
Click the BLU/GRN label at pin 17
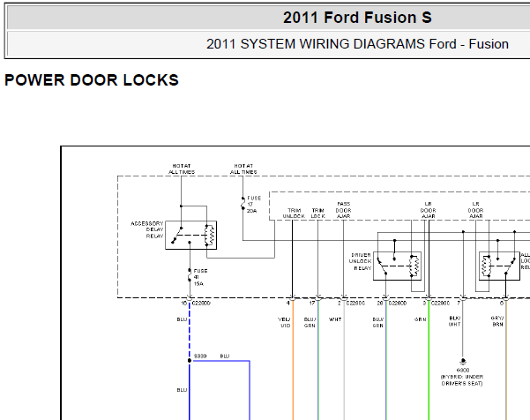pos(310,322)
